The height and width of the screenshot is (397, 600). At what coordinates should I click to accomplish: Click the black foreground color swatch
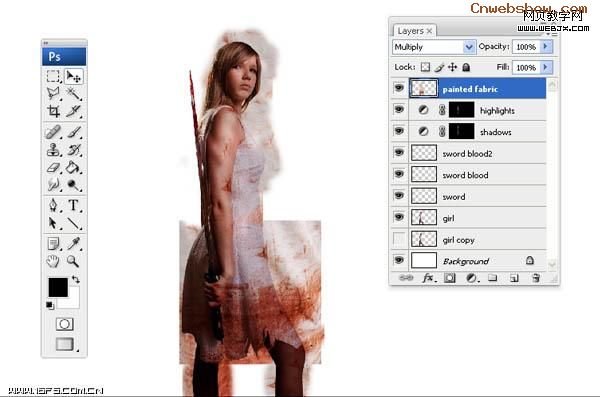[x=58, y=287]
